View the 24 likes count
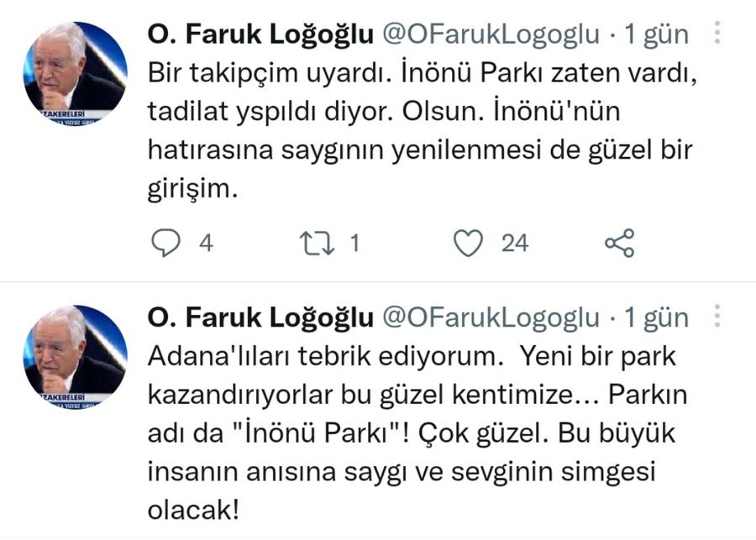The image size is (756, 540). [515, 244]
